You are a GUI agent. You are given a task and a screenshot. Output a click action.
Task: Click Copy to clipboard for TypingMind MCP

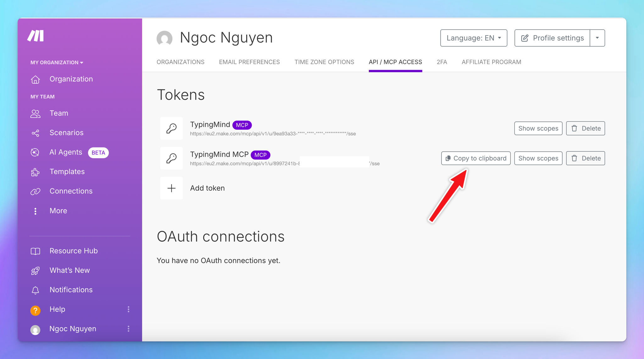(476, 158)
